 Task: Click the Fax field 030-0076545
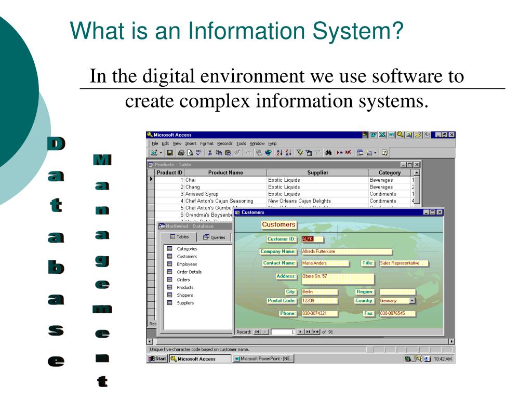pyautogui.click(x=397, y=313)
